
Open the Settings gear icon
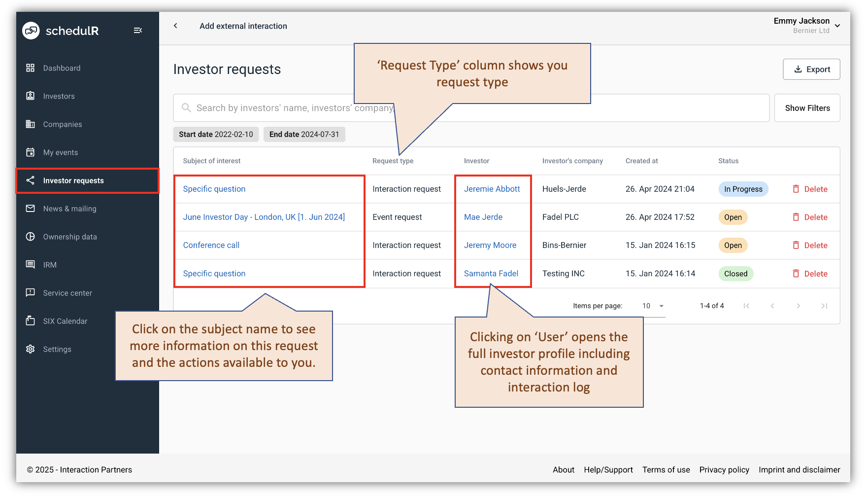point(31,349)
